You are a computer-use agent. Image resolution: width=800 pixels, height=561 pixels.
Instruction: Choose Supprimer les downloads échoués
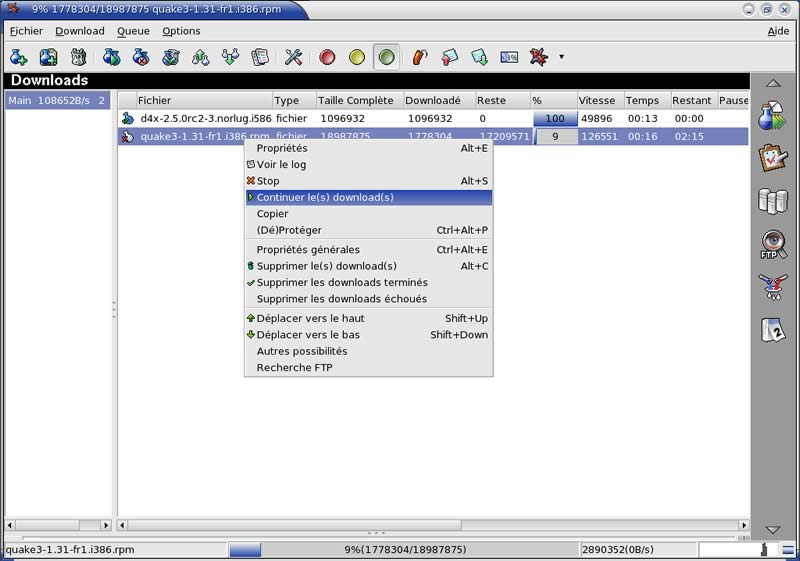point(368,299)
